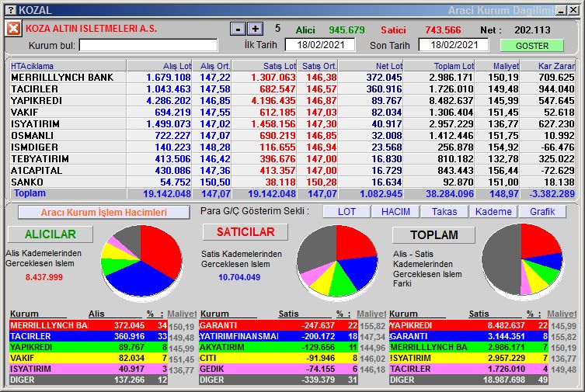Image resolution: width=585 pixels, height=392 pixels.
Task: Sort by Satış Lot column header
Action: 264,66
